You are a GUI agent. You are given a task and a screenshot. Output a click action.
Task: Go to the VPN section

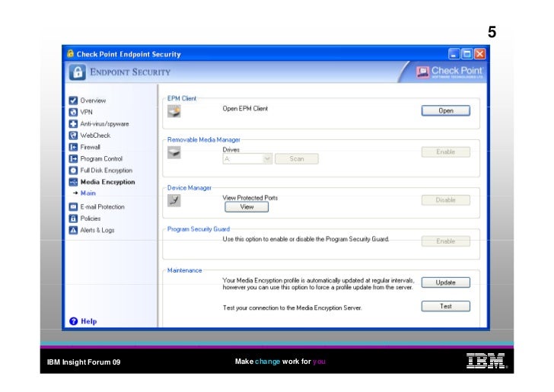pyautogui.click(x=86, y=113)
